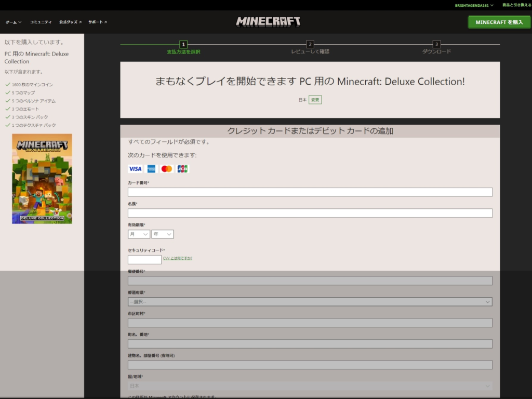The width and height of the screenshot is (532, 399).
Task: Focus the 町名、番地 input field
Action: click(310, 344)
